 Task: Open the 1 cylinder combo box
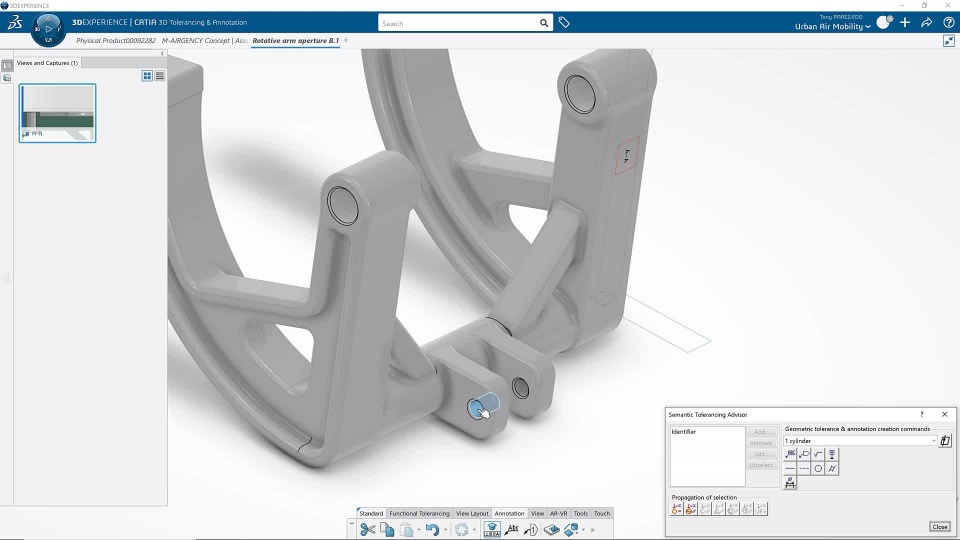[860, 441]
